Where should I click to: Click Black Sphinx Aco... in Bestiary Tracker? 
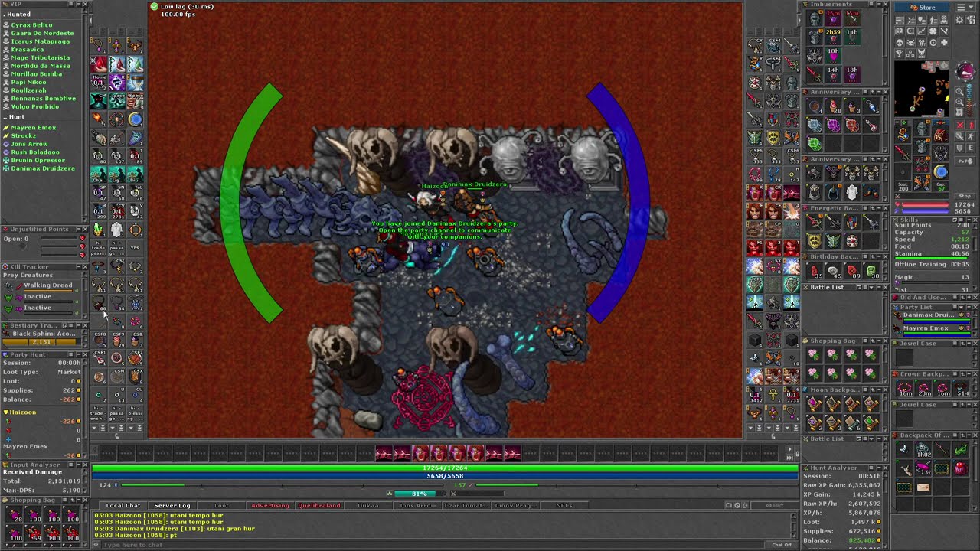click(x=44, y=334)
